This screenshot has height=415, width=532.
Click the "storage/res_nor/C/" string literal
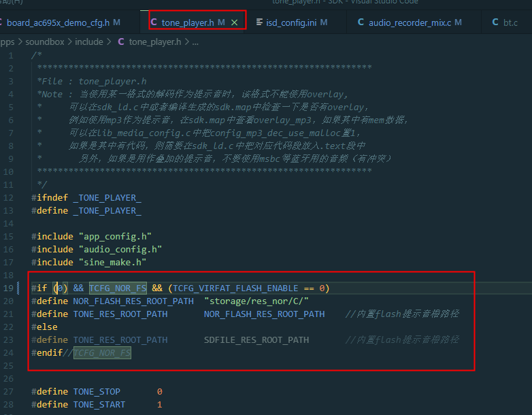tap(256, 301)
